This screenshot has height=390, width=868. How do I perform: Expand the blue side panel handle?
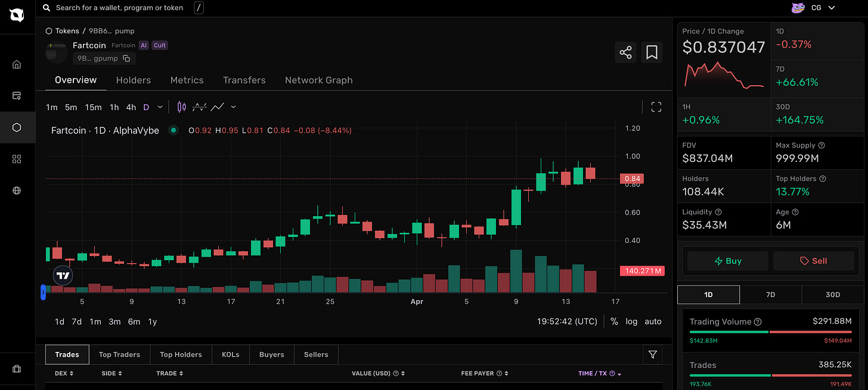[43, 292]
